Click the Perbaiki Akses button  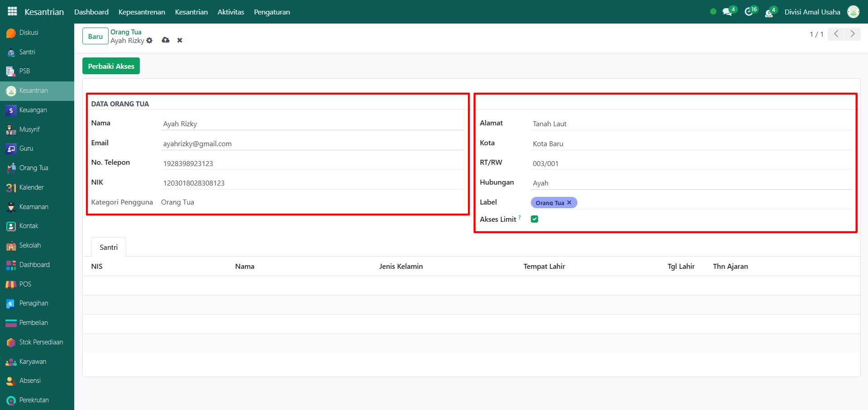pyautogui.click(x=111, y=66)
